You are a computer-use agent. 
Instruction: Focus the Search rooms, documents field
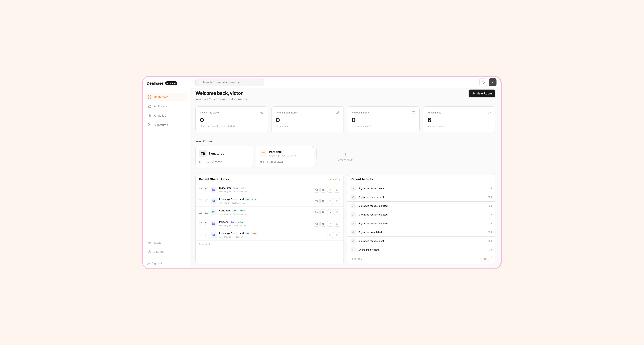(x=230, y=82)
